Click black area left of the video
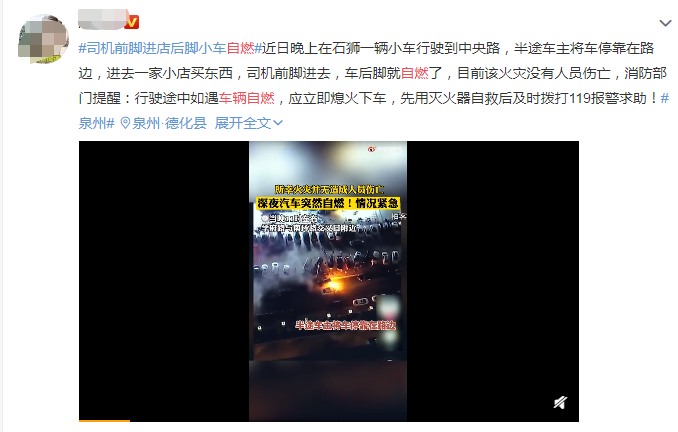Screen dimensions: 678x432 coord(164,281)
